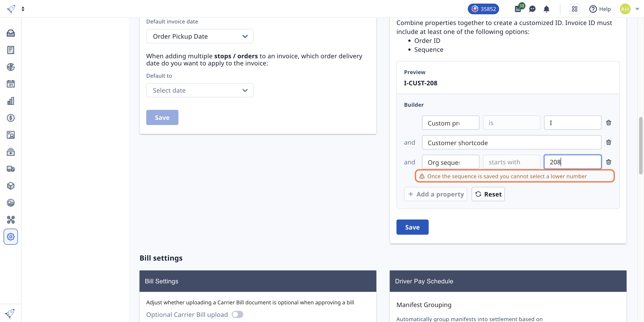Open the inbox icon in sidebar
The image size is (644, 322).
(x=11, y=33)
